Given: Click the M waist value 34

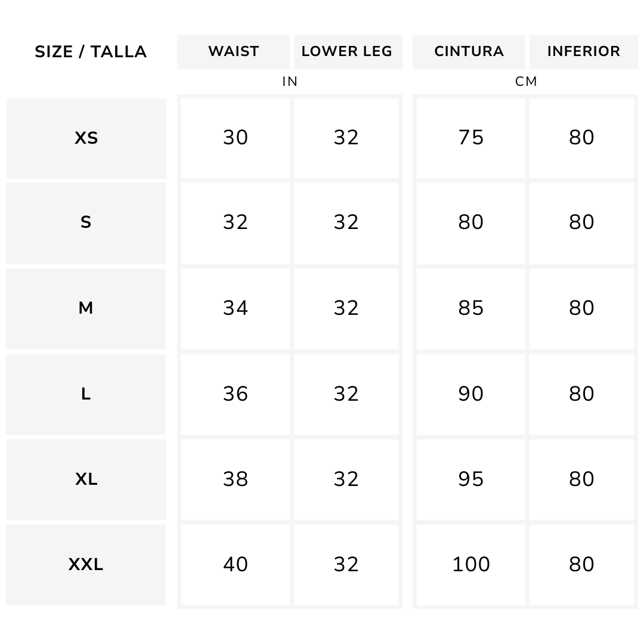Looking at the screenshot, I should (236, 309).
